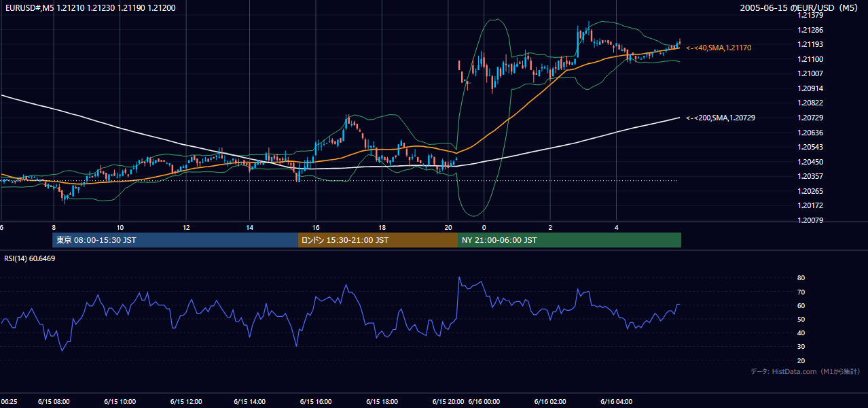Image resolution: width=868 pixels, height=408 pixels.
Task: Click the 6/15 20:00 date label
Action: 448,402
